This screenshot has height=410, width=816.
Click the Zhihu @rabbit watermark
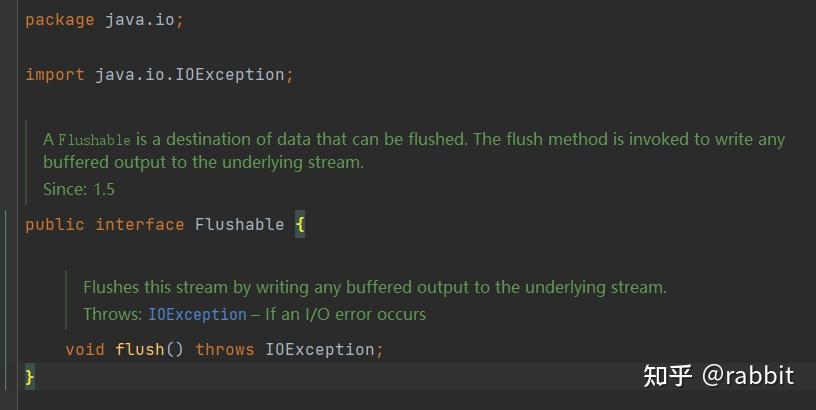(719, 376)
